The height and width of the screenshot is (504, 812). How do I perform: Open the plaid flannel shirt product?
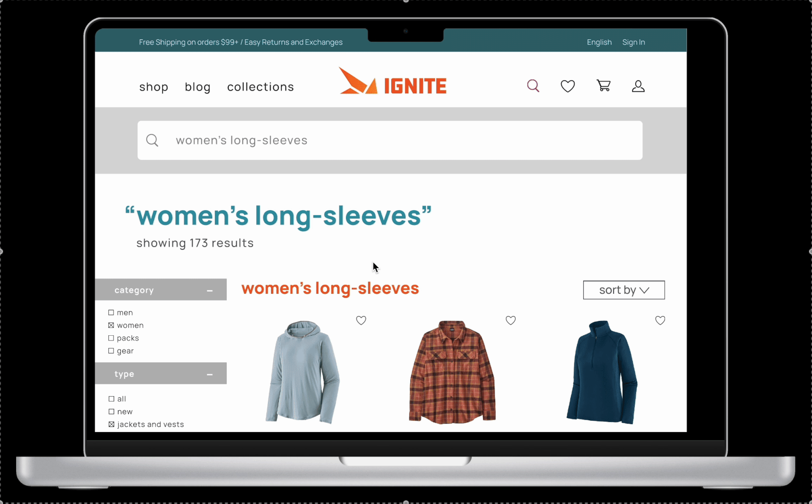point(452,372)
